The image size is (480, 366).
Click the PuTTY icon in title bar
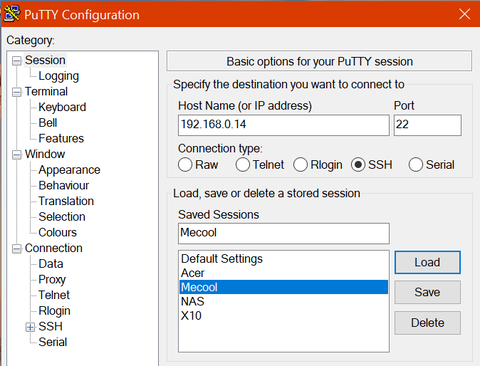[12, 14]
